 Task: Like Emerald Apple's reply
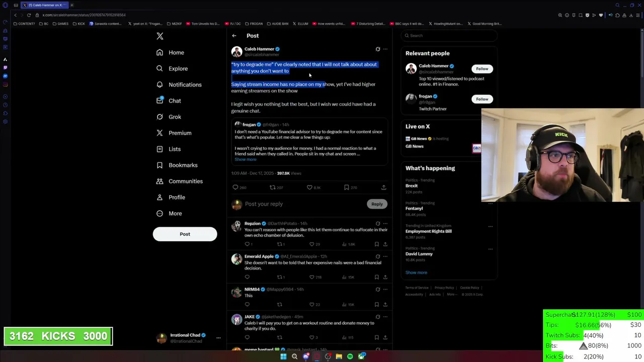[315, 277]
